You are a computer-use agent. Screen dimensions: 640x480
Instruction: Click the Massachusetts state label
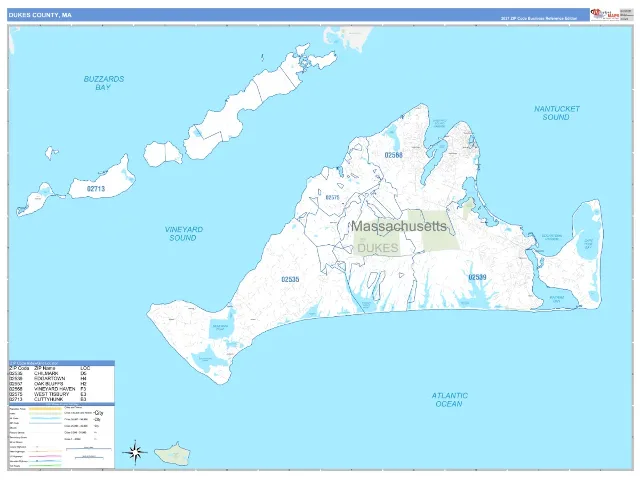pos(399,226)
